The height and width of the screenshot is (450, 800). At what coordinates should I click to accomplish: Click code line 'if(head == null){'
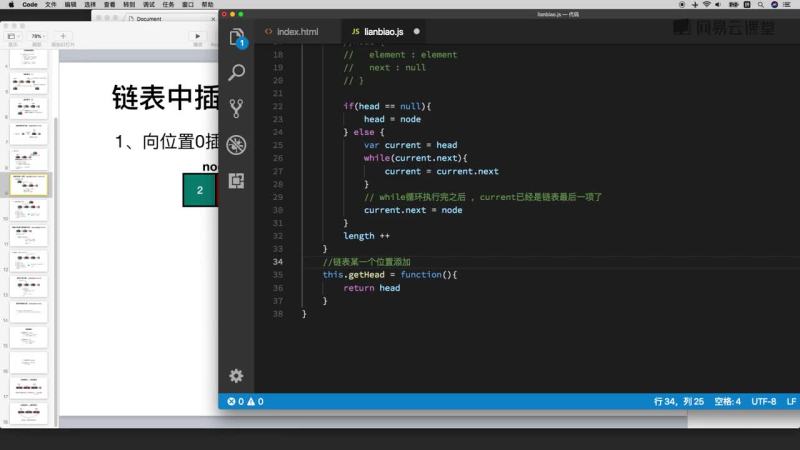pyautogui.click(x=387, y=106)
